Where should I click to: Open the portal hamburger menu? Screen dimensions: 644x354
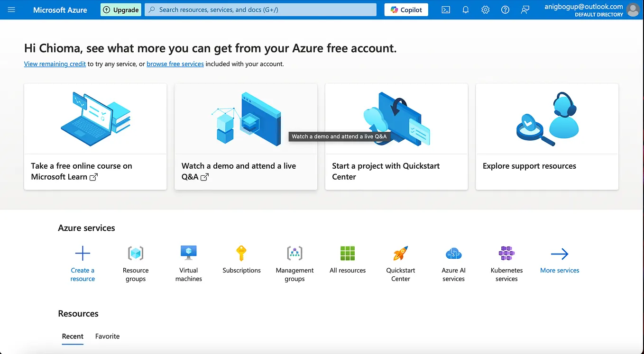coord(11,9)
